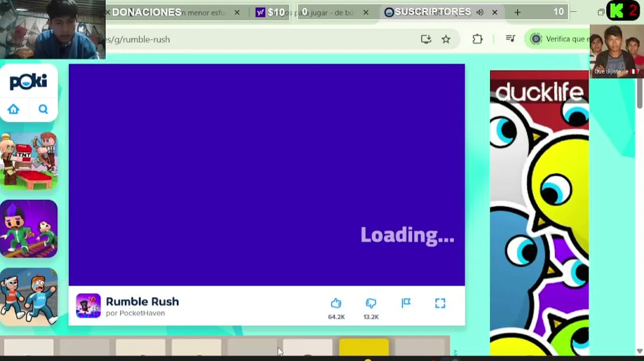Switch the game to fullscreen mode

pyautogui.click(x=440, y=303)
